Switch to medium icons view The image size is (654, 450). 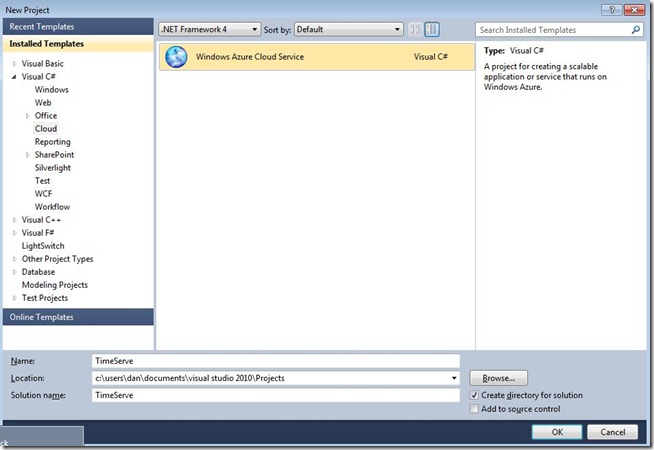(x=432, y=29)
